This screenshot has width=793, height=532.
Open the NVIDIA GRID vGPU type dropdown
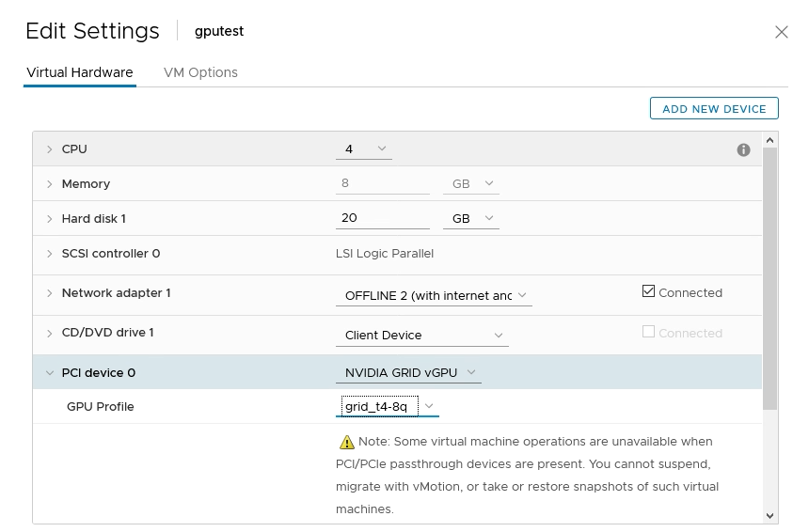[408, 373]
